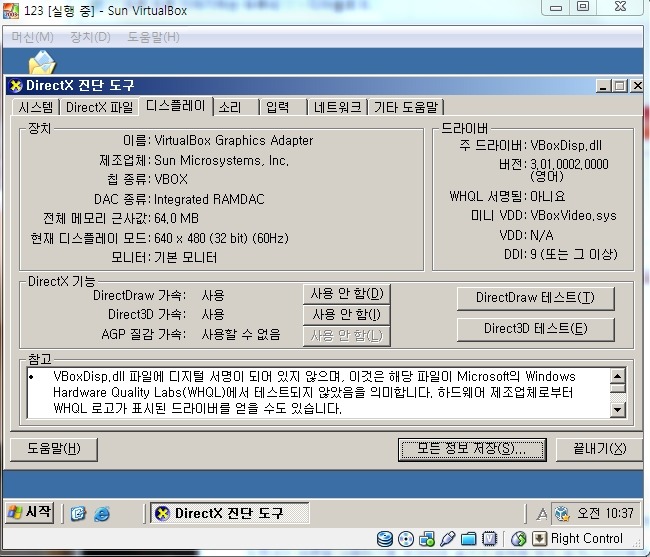Click the 오전 10:37 clock
Screen dimensions: 650x557
[x=605, y=513]
